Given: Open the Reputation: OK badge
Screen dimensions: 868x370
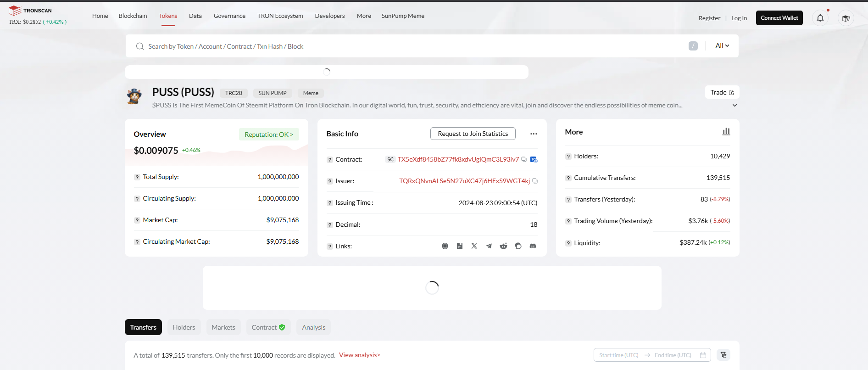Looking at the screenshot, I should tap(269, 135).
